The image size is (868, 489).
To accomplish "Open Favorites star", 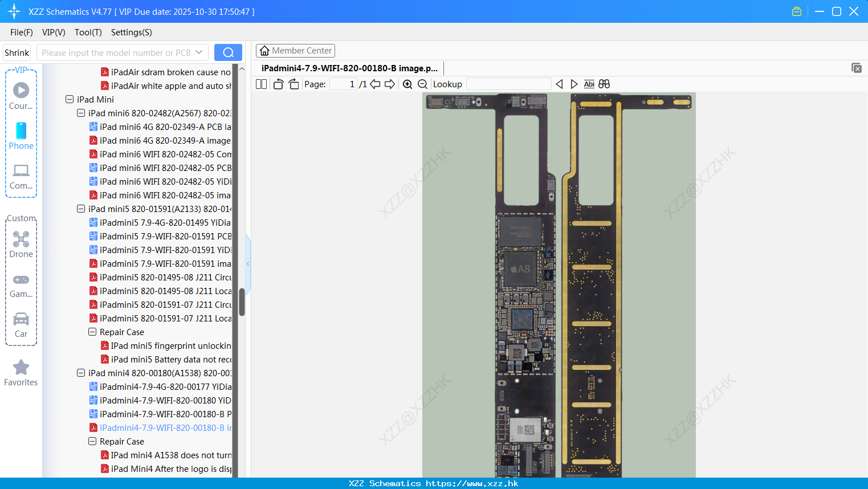I will tap(21, 373).
